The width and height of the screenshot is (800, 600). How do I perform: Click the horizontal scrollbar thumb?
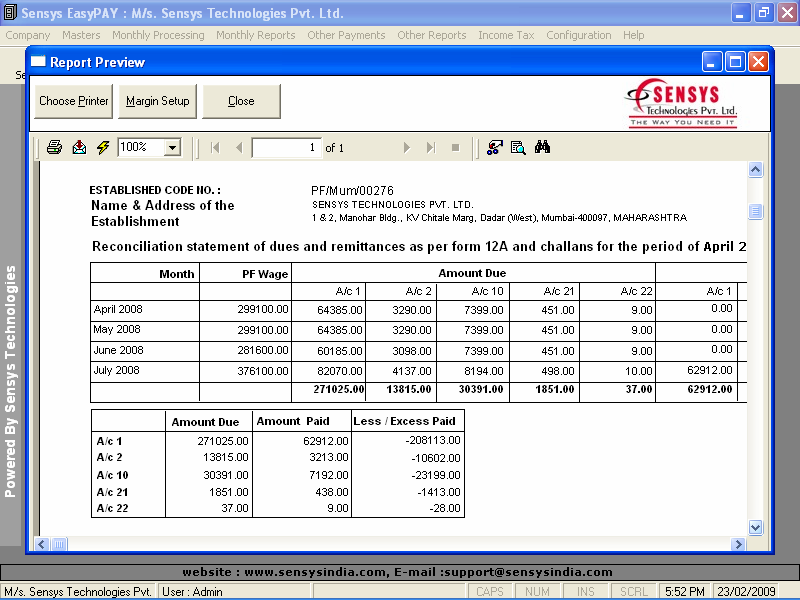(59, 544)
